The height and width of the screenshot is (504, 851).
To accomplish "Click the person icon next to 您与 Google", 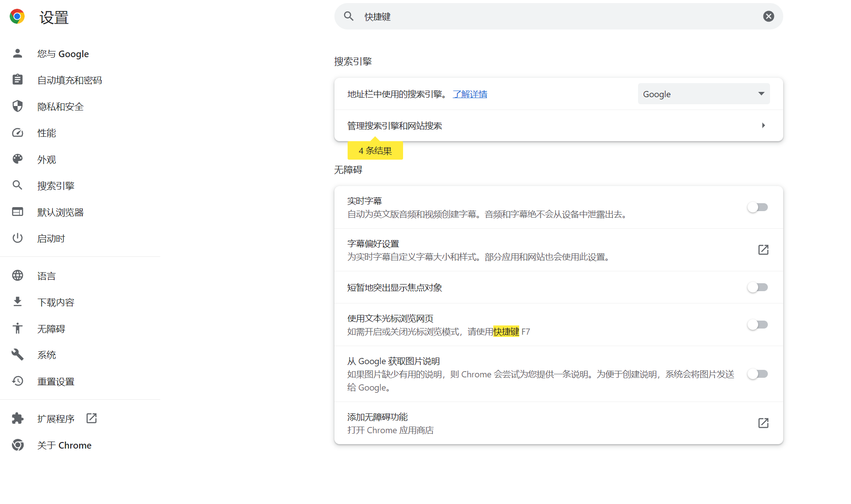I will [18, 53].
